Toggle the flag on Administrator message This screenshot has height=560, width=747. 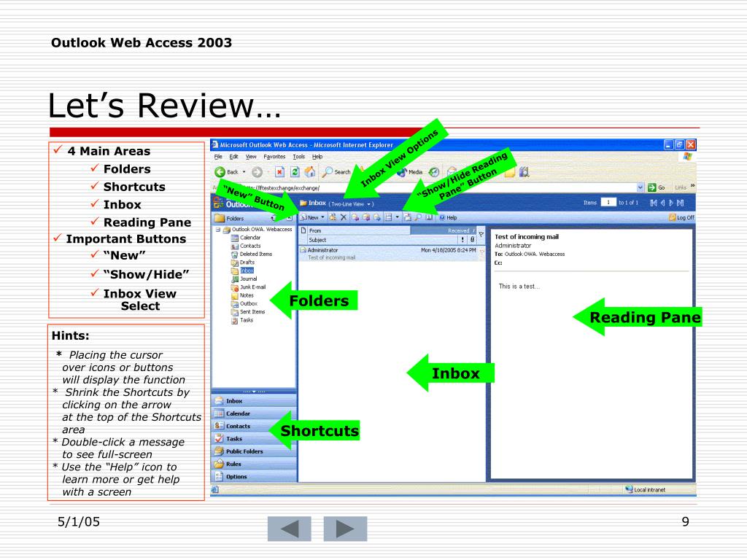[x=481, y=251]
